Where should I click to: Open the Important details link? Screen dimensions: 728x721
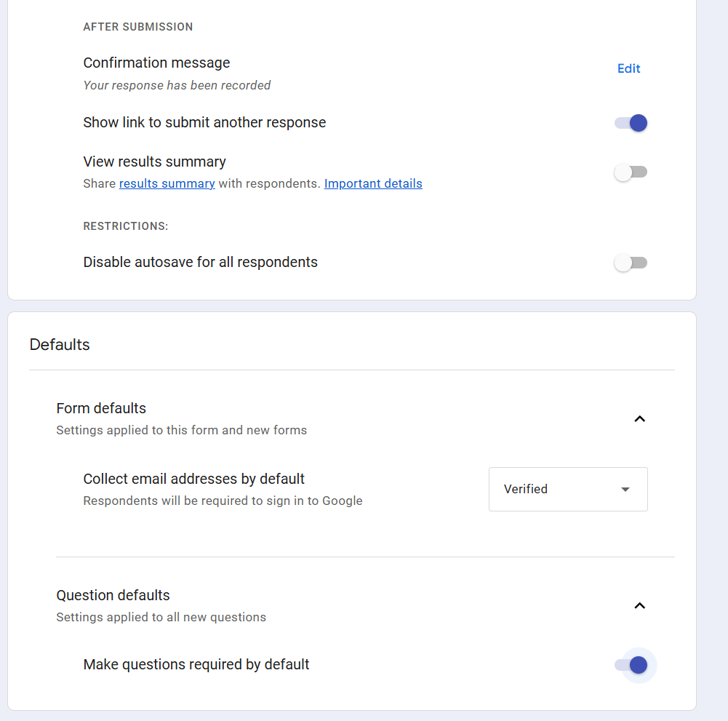[x=373, y=183]
